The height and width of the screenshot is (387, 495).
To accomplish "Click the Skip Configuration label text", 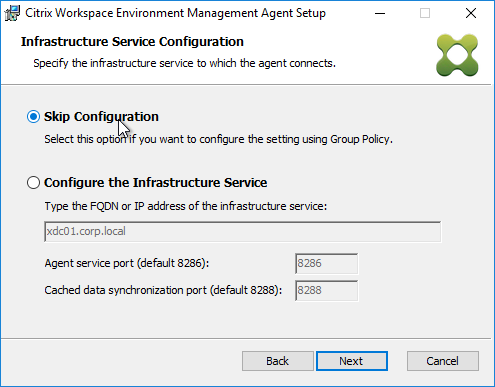I will pos(101,117).
